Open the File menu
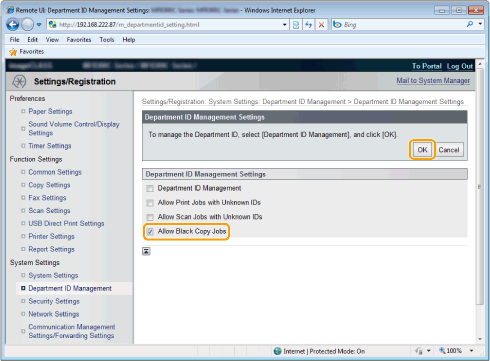This screenshot has width=490, height=361. [x=14, y=40]
